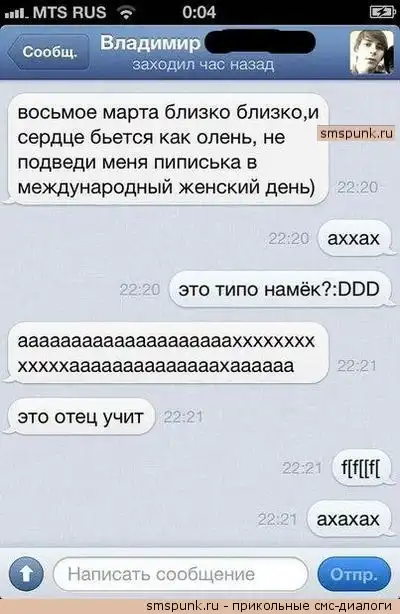Select the long ааааххххх laughter message
400x614 pixels.
168,353
